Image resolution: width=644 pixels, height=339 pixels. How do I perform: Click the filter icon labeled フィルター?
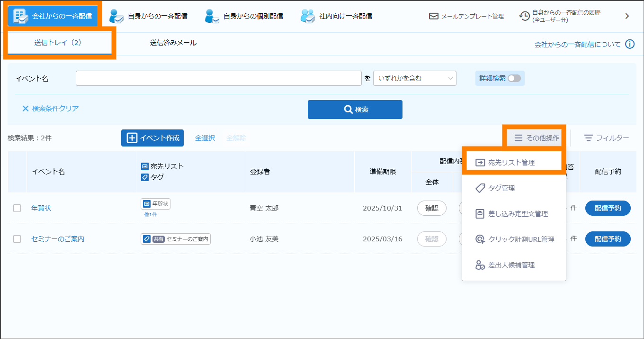[588, 138]
